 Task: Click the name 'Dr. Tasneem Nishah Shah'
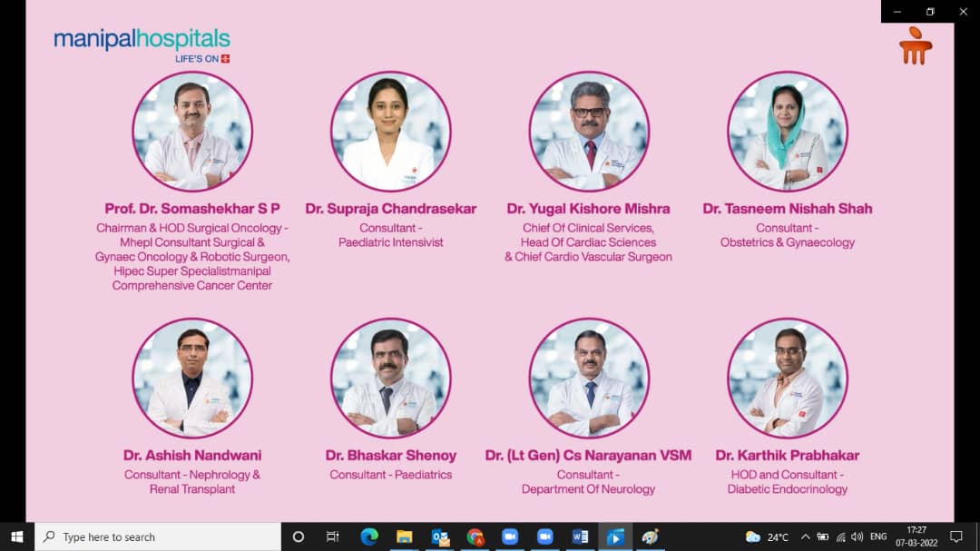[x=788, y=208]
